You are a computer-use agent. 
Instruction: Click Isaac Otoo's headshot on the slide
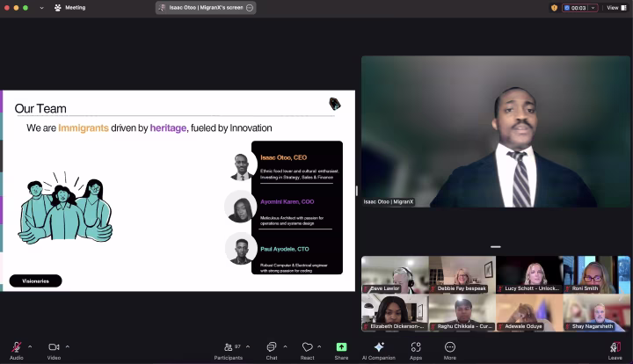pos(242,166)
